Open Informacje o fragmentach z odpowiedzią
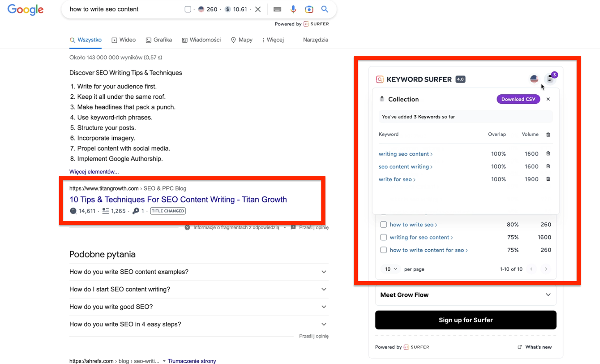Image resolution: width=600 pixels, height=364 pixels. click(x=232, y=227)
